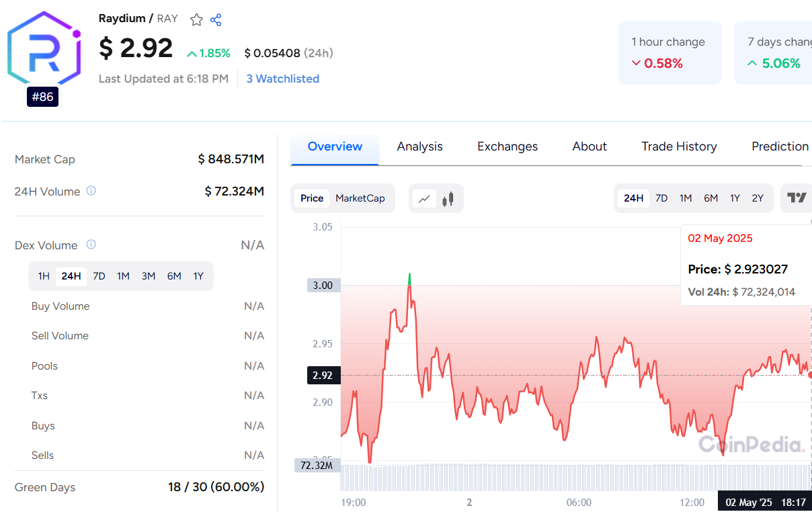Add Raydium to favorites with star icon

pos(196,19)
